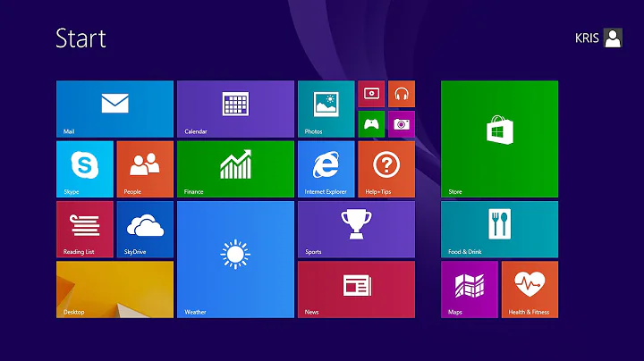Open the Finance tile
This screenshot has width=644, height=361.
pos(235,169)
